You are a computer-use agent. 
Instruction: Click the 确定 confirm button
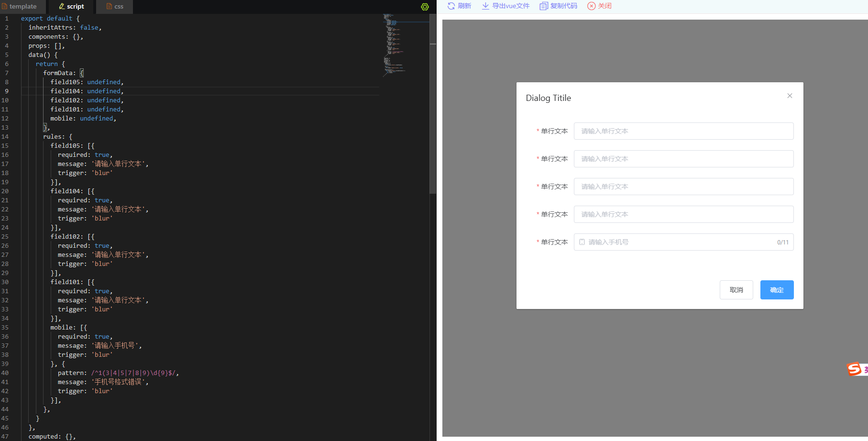pos(777,289)
